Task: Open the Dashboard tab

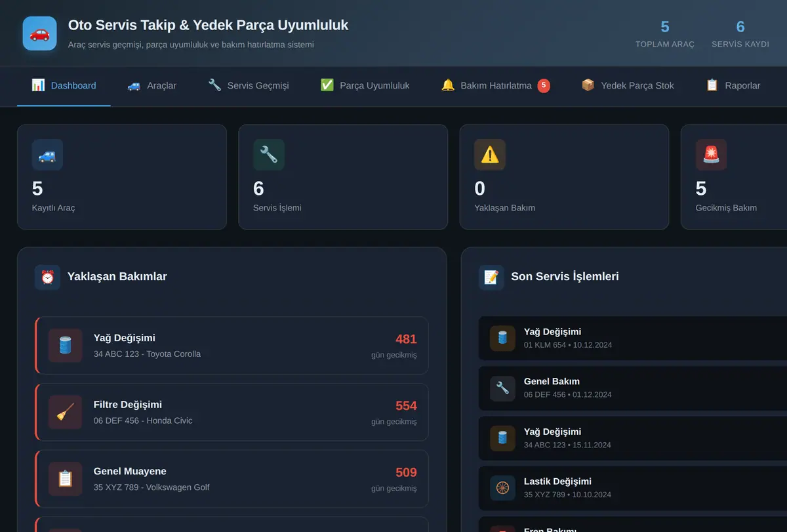Action: point(64,86)
